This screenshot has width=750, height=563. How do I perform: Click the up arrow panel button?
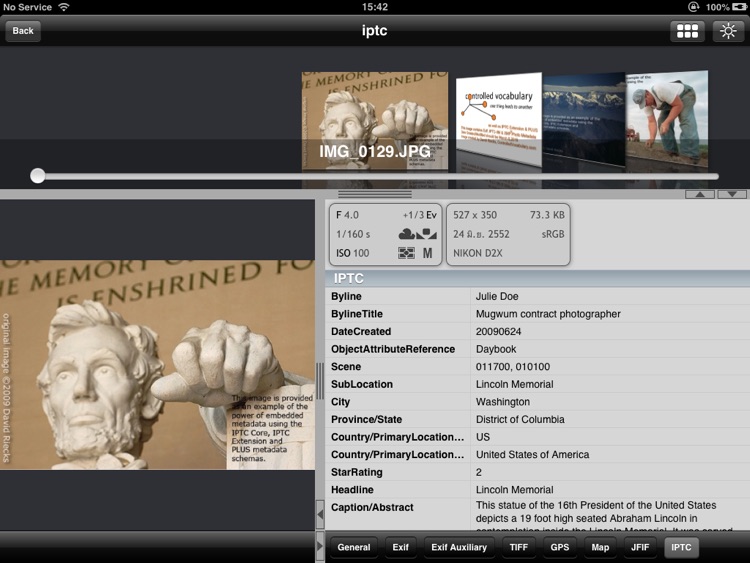(x=700, y=194)
